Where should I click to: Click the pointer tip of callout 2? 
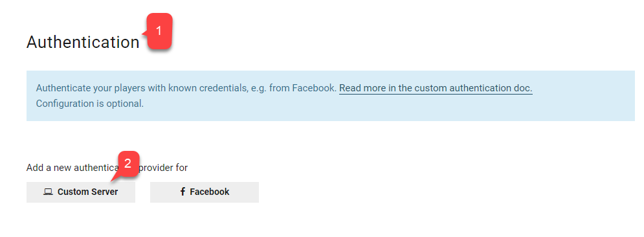point(112,181)
